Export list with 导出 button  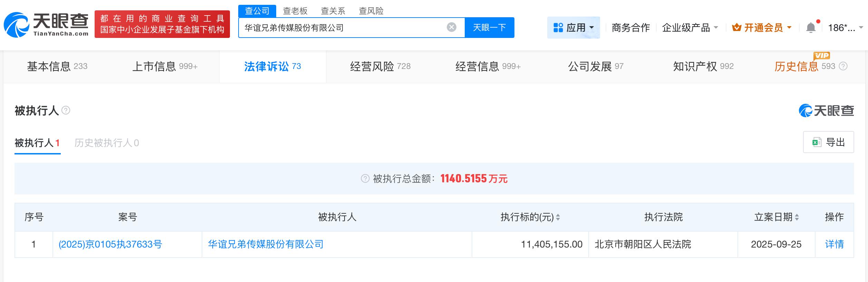coord(828,142)
